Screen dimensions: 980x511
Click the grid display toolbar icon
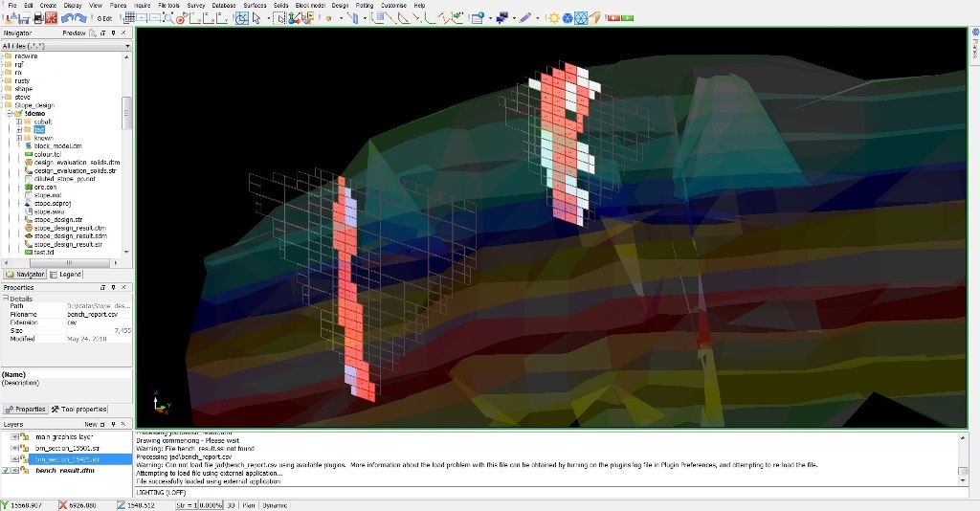(129, 18)
